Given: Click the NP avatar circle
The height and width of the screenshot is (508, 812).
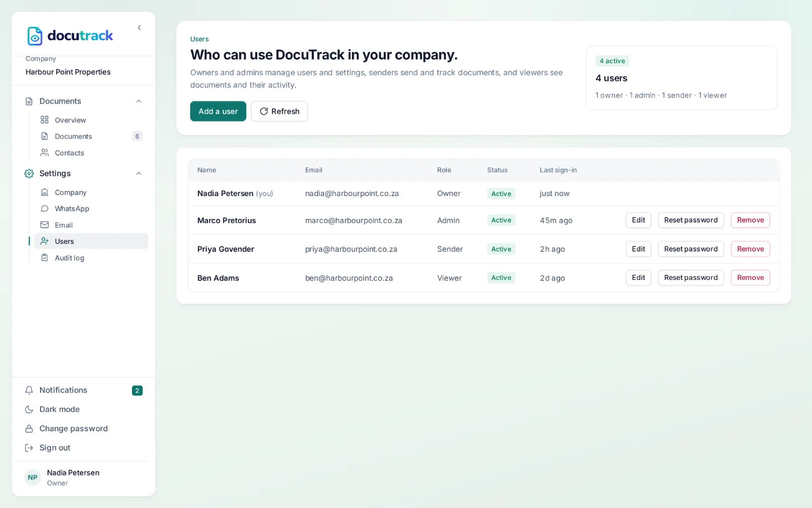Looking at the screenshot, I should [32, 478].
